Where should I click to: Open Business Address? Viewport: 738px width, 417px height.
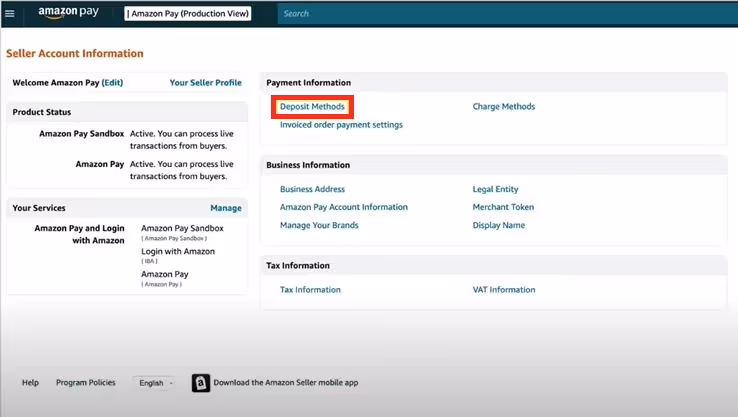click(x=312, y=189)
